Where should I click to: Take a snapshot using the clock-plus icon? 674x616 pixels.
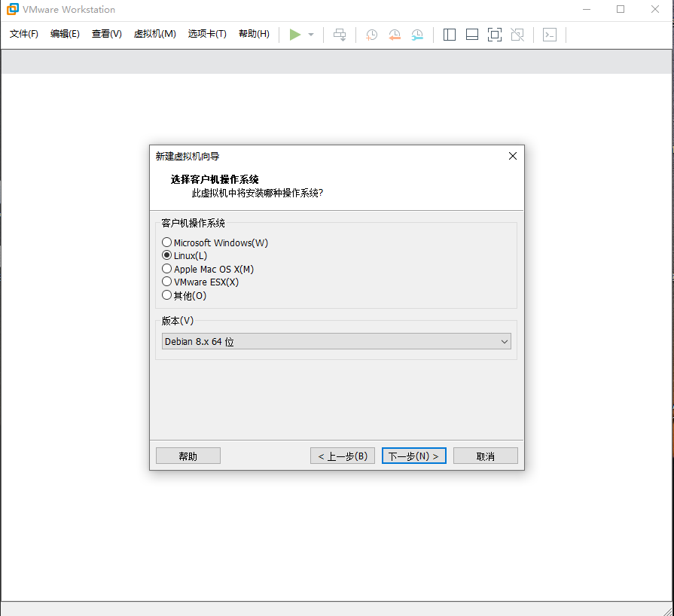pyautogui.click(x=371, y=35)
